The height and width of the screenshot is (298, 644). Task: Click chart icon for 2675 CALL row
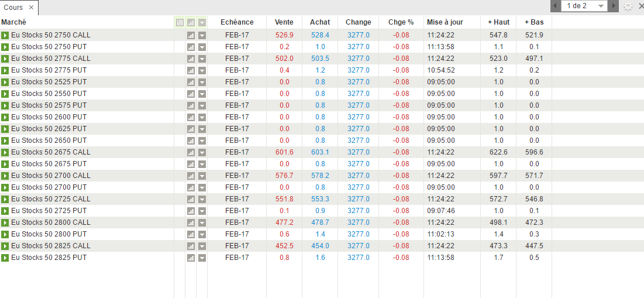[x=191, y=152]
